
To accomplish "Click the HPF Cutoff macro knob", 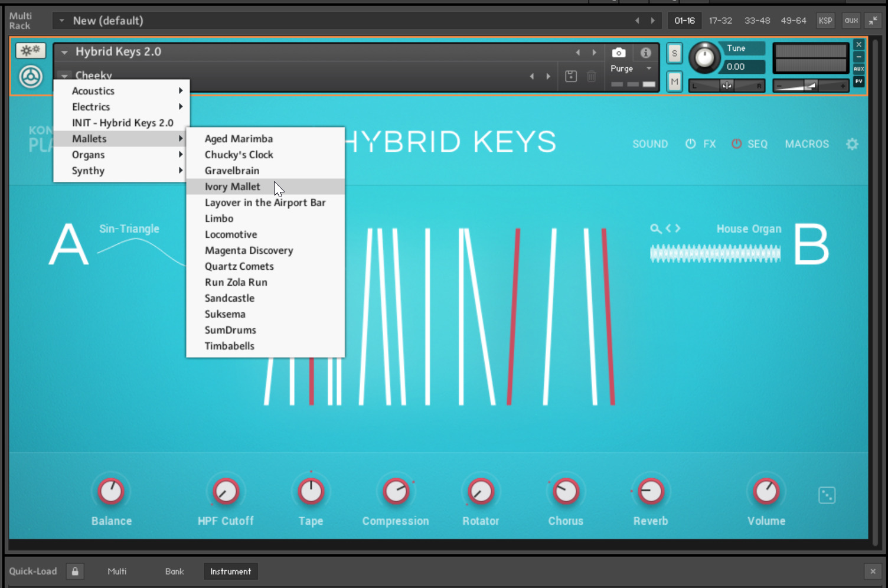I will tap(226, 491).
